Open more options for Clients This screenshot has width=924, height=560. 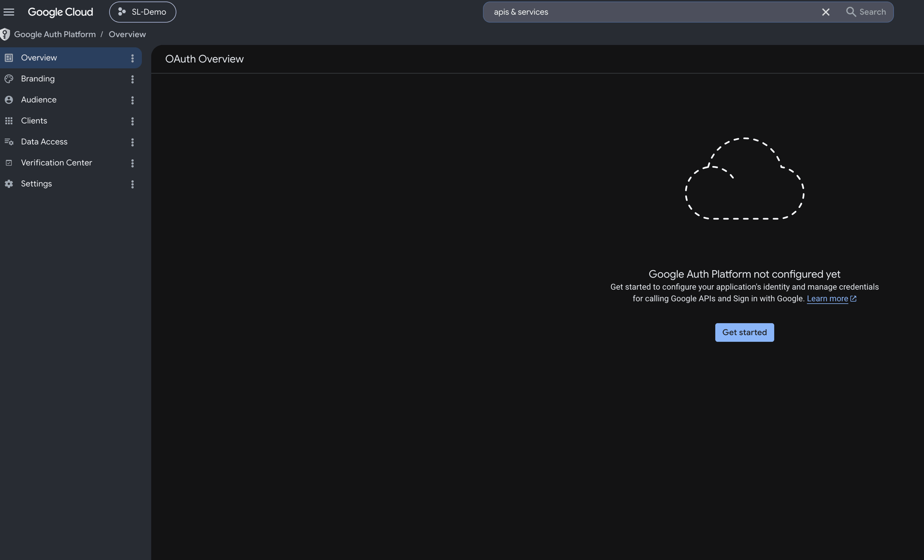(133, 121)
